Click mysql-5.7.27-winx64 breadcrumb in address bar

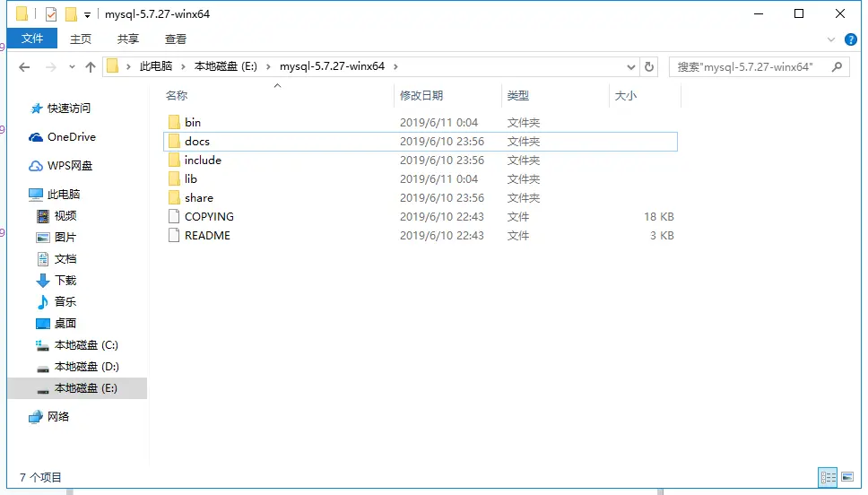click(332, 66)
